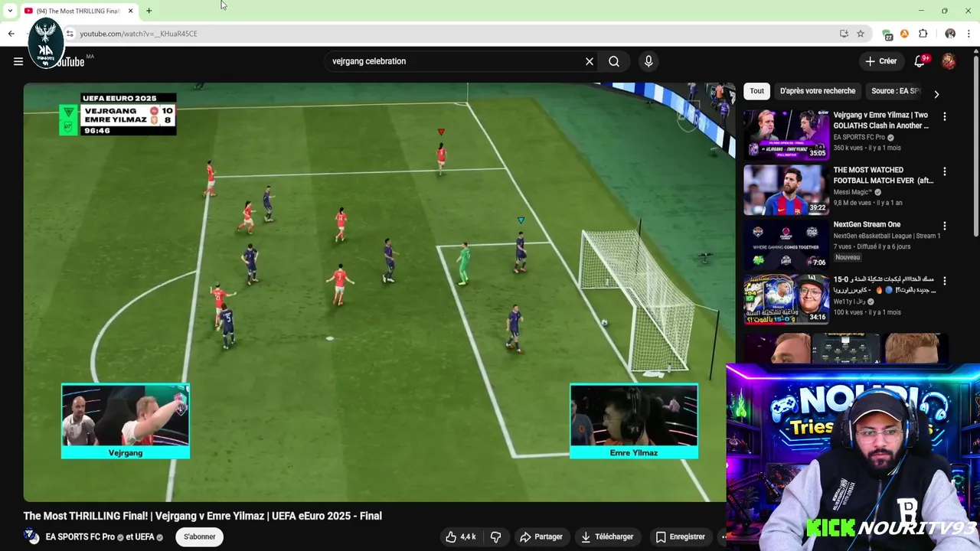Like the video with thumbs up
The width and height of the screenshot is (980, 551).
[x=461, y=536]
